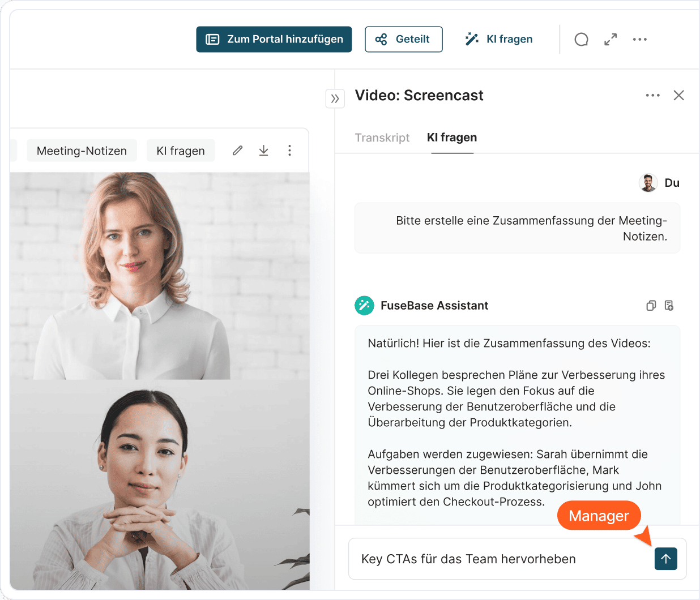Click the Geteilt share button
The width and height of the screenshot is (700, 600).
pos(403,40)
